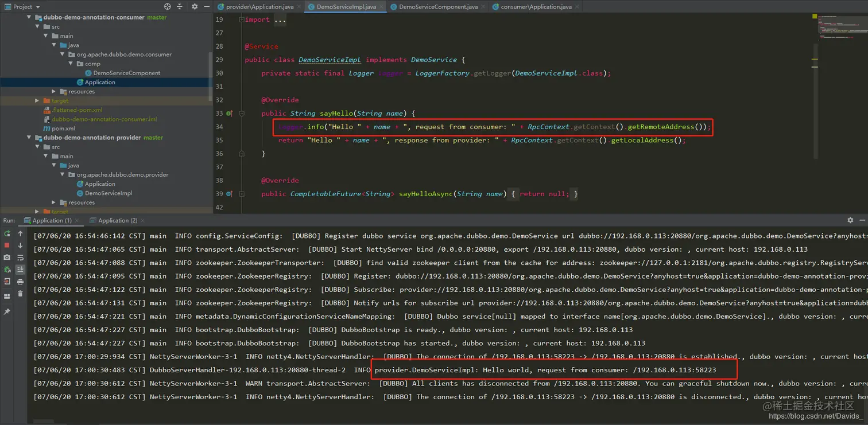Collapse org.apache.dubbo.demo.consumer package
The width and height of the screenshot is (868, 425).
[x=63, y=54]
